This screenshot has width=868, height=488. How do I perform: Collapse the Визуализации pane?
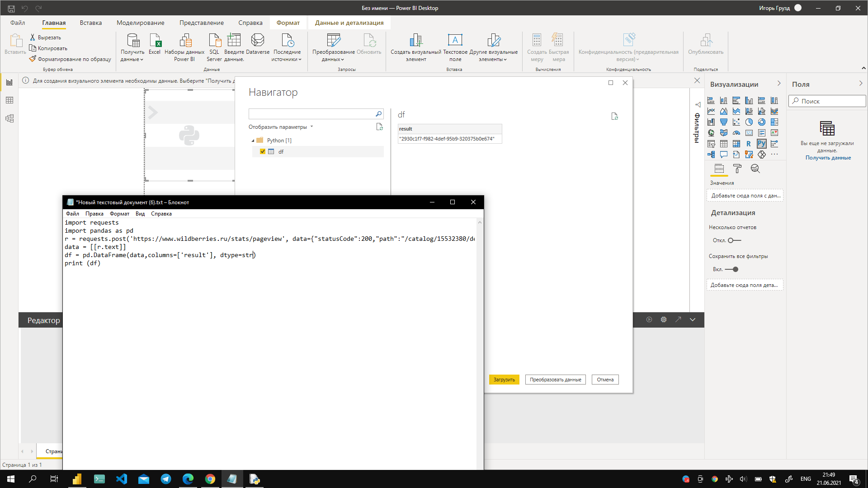point(779,84)
